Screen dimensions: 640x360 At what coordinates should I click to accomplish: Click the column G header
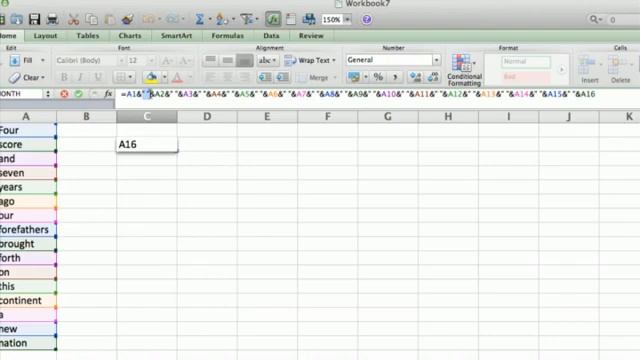click(388, 117)
